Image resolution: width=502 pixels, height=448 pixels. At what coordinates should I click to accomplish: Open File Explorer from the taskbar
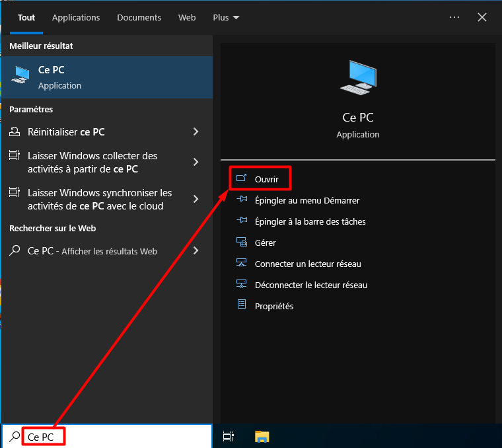(x=262, y=437)
